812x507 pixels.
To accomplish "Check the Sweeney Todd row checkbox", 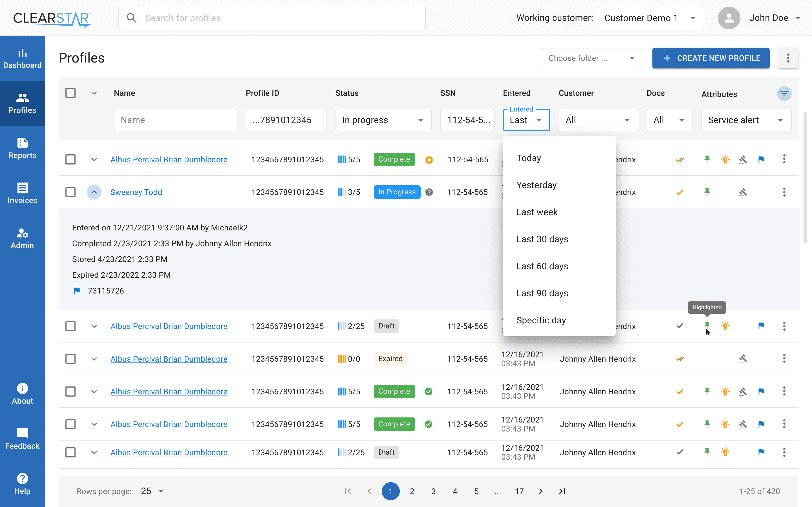I will (x=70, y=192).
